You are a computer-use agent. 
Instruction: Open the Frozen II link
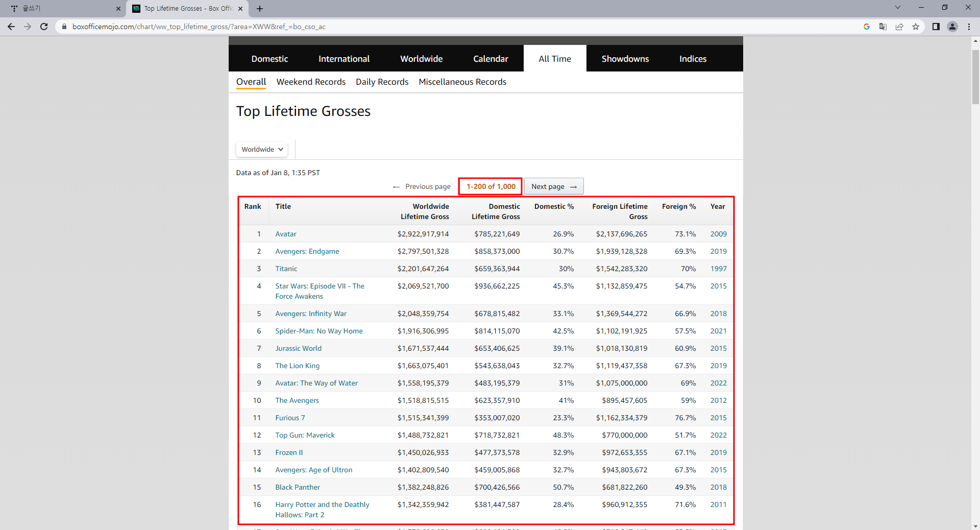(289, 452)
